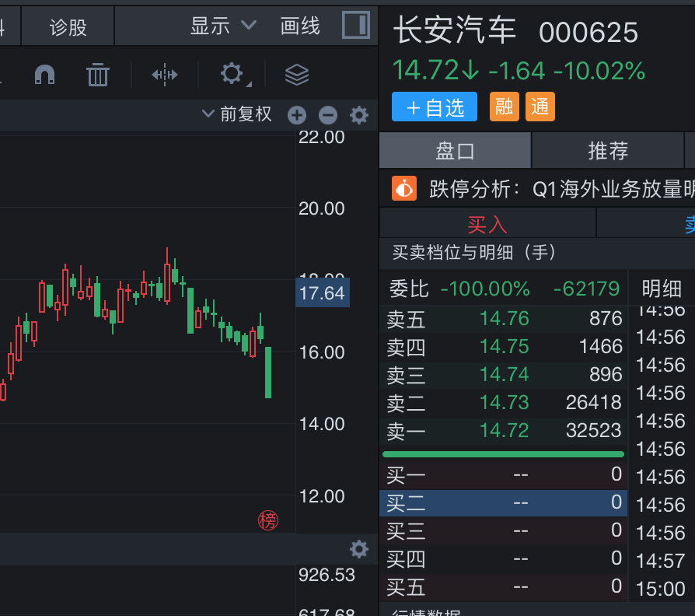Open chart settings gear beside zoom icons
Viewport: 695px width, 616px height.
[359, 115]
